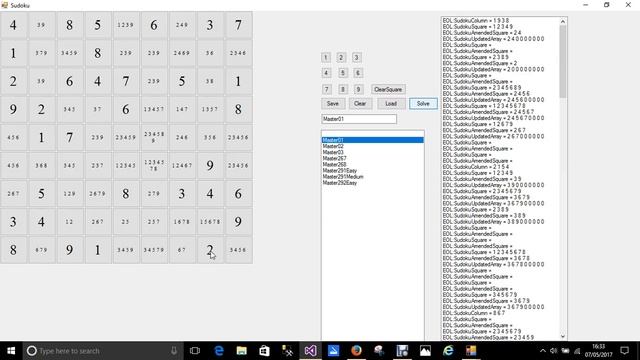The image size is (640, 360).
Task: Click the Sudoku cell with candidates 1239
Action: pos(125,25)
